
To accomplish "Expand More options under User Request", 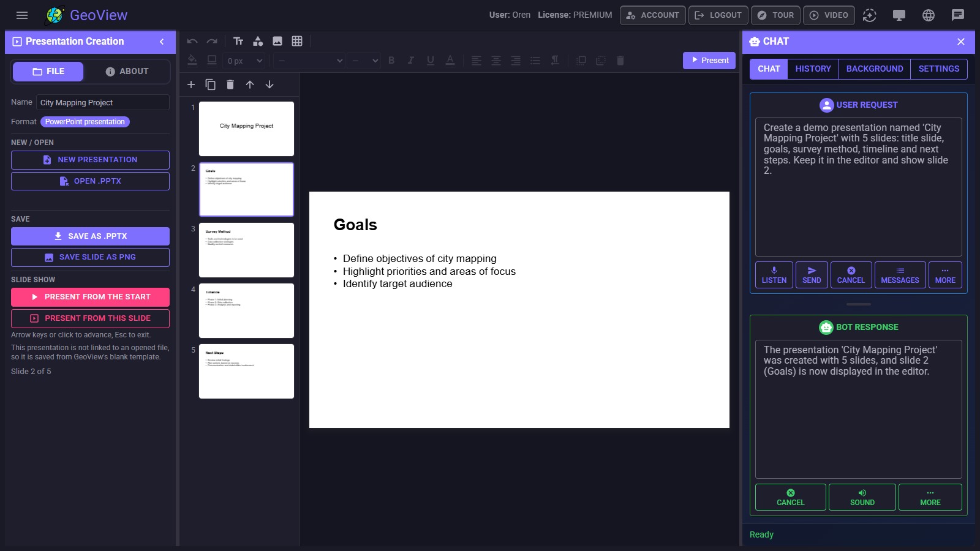I will click(945, 275).
